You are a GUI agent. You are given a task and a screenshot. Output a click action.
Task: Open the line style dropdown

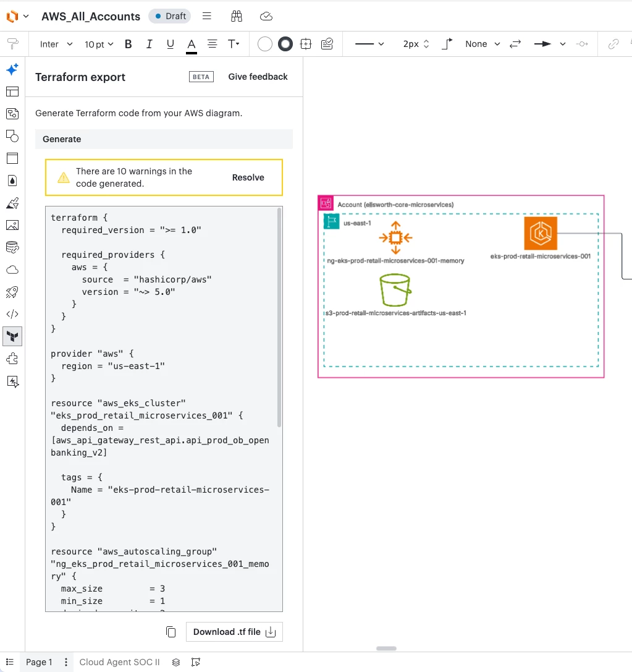click(369, 44)
